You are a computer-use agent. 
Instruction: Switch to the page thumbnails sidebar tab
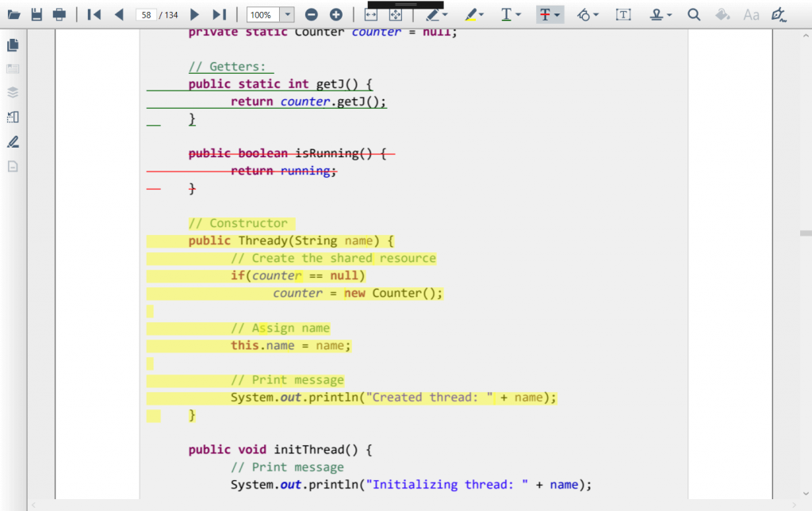[11, 45]
